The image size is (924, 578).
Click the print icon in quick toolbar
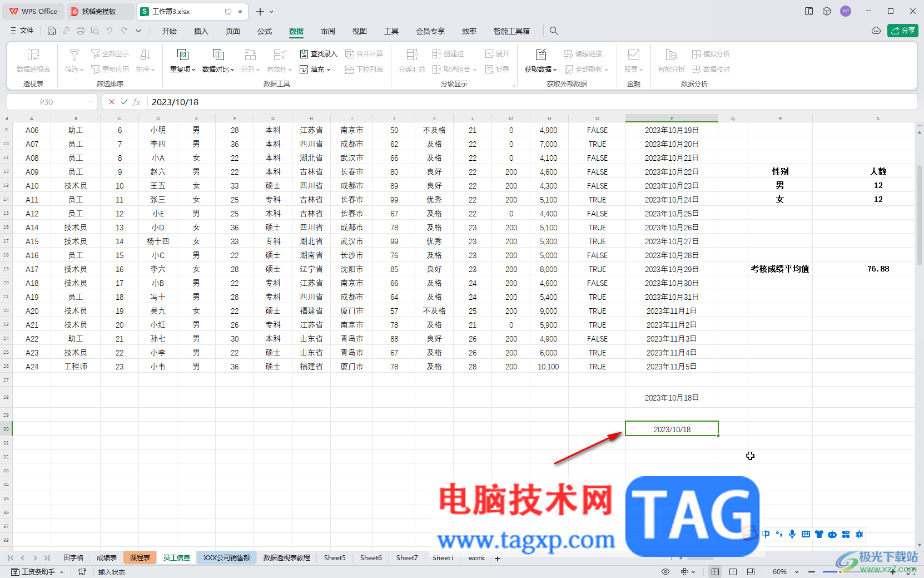81,31
